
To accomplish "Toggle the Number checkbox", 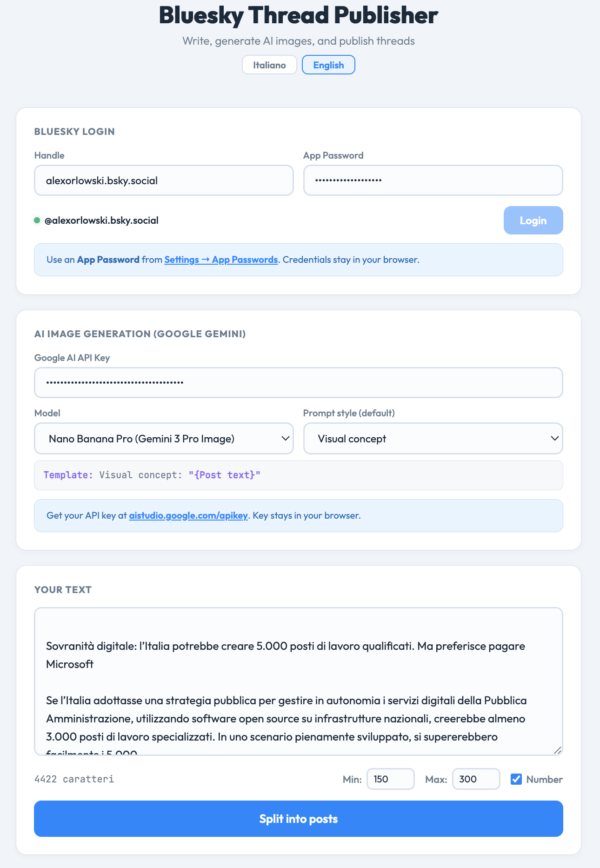I will (x=516, y=779).
